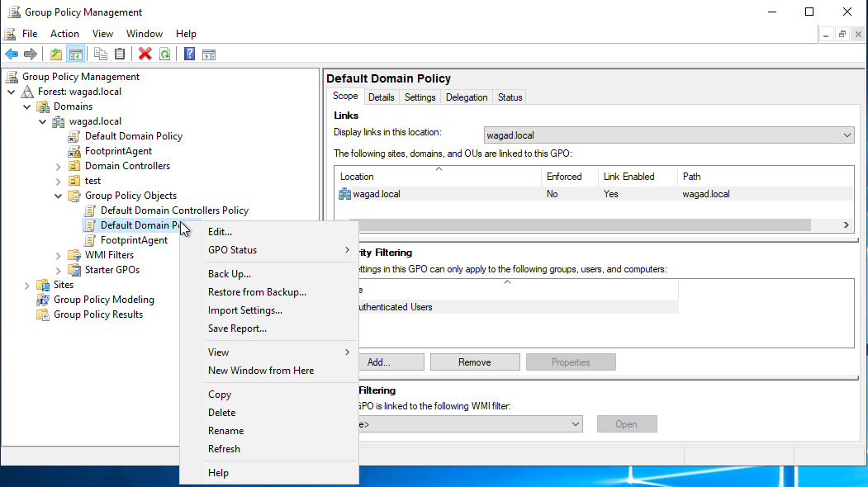The width and height of the screenshot is (868, 487).
Task: Open the blue Help toolbar icon
Action: tap(189, 54)
